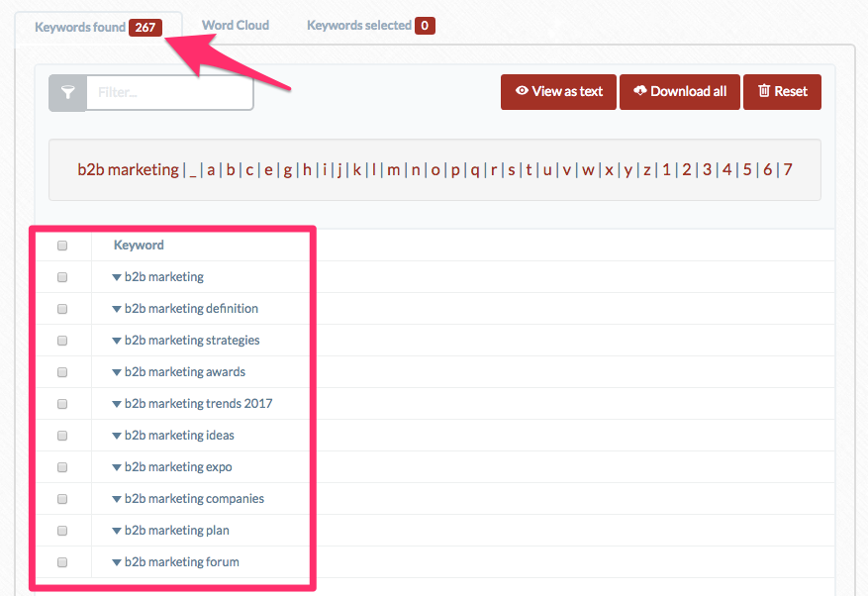Expand arrow next to b2b marketing definition
The image size is (868, 596).
(116, 309)
